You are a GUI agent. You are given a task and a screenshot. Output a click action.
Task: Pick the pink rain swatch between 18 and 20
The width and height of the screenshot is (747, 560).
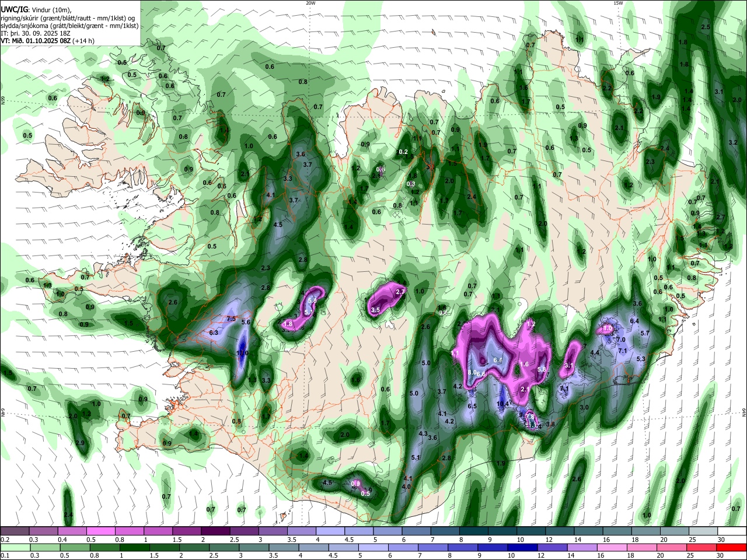[643, 547]
